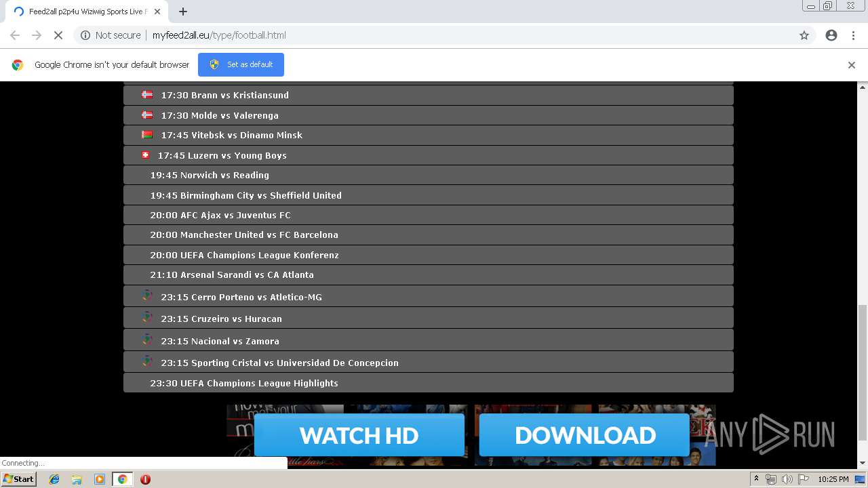
Task: Close the Feed2all tab
Action: tap(157, 12)
